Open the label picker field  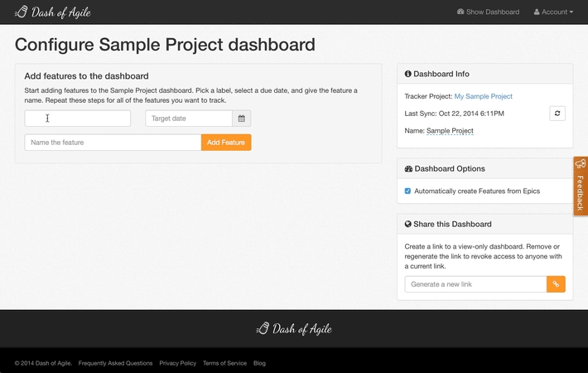click(x=78, y=119)
